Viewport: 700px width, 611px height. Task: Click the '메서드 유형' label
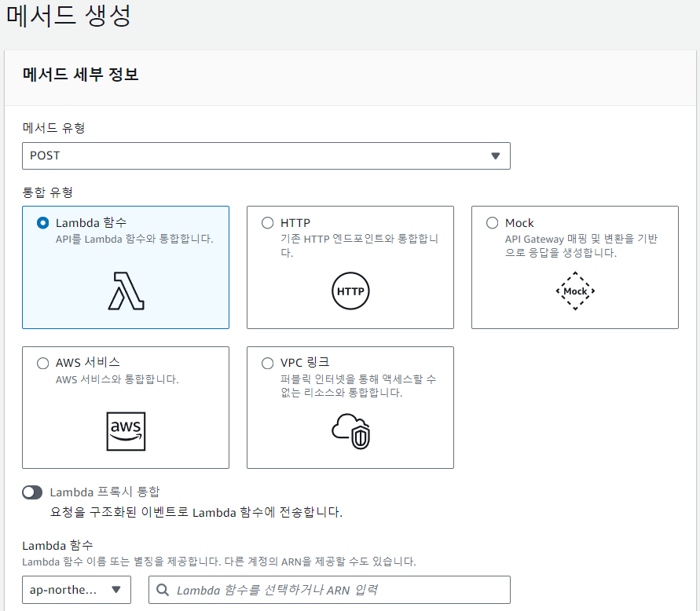(x=53, y=128)
